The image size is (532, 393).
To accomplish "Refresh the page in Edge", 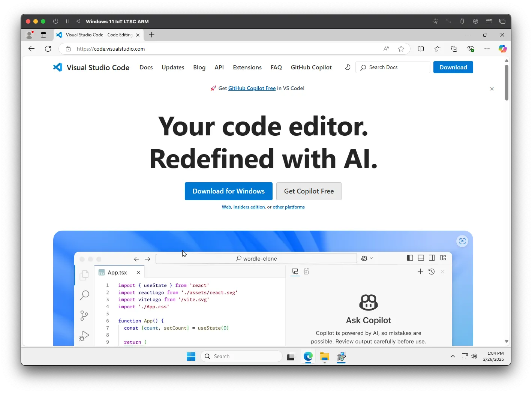I will 48,49.
